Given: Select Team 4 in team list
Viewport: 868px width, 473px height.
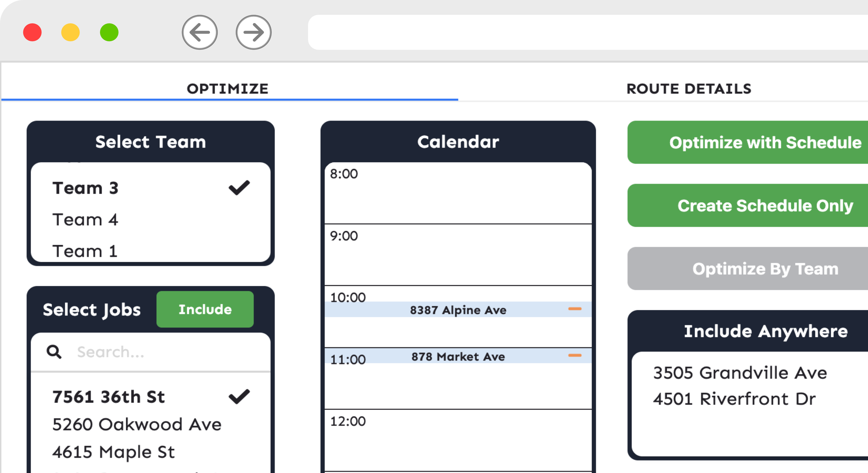Looking at the screenshot, I should (x=151, y=220).
